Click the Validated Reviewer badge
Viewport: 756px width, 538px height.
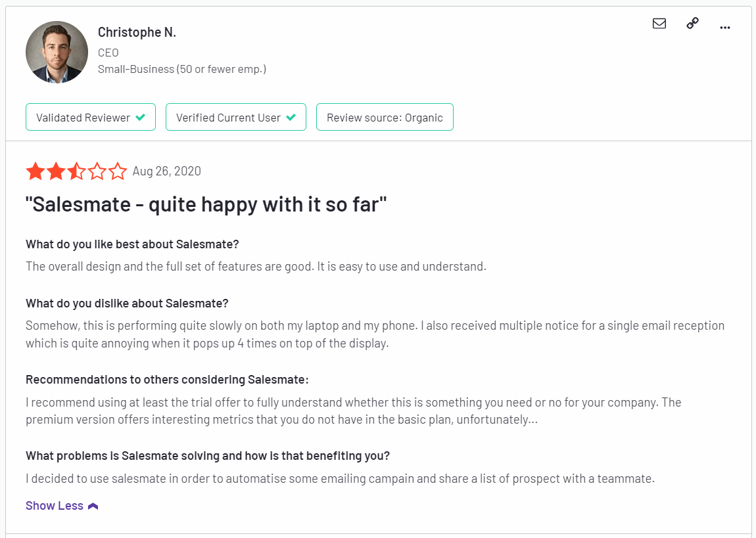tap(91, 117)
